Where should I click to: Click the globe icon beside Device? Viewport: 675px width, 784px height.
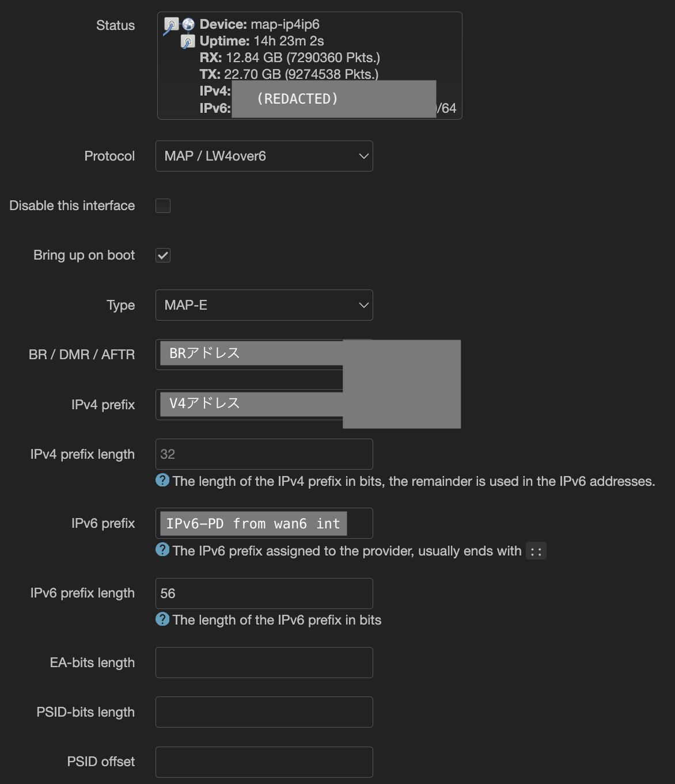pos(188,24)
